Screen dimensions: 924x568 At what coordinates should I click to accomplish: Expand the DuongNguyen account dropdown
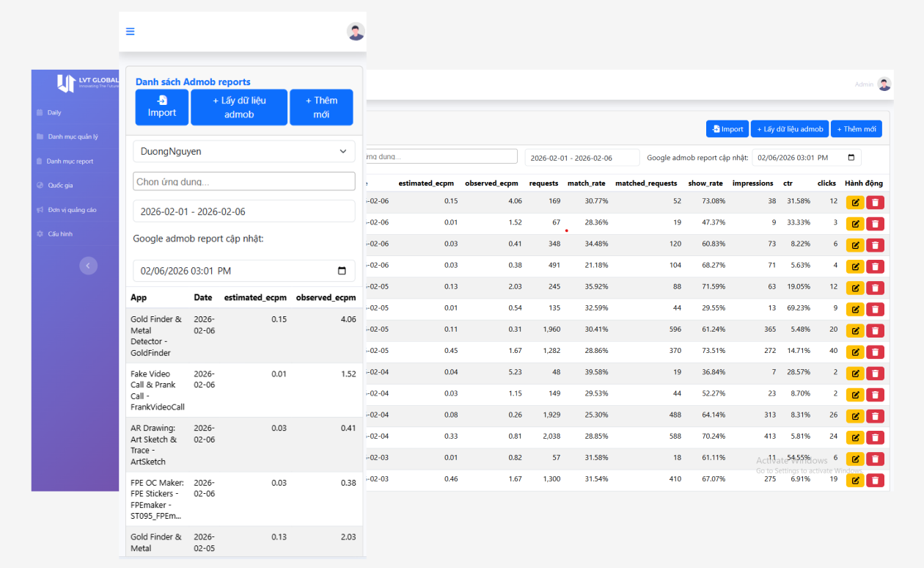[243, 151]
